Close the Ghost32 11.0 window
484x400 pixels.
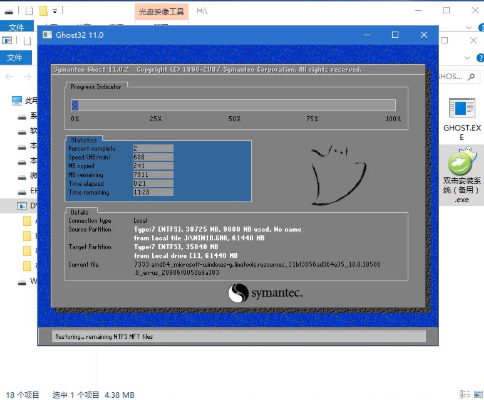point(424,35)
